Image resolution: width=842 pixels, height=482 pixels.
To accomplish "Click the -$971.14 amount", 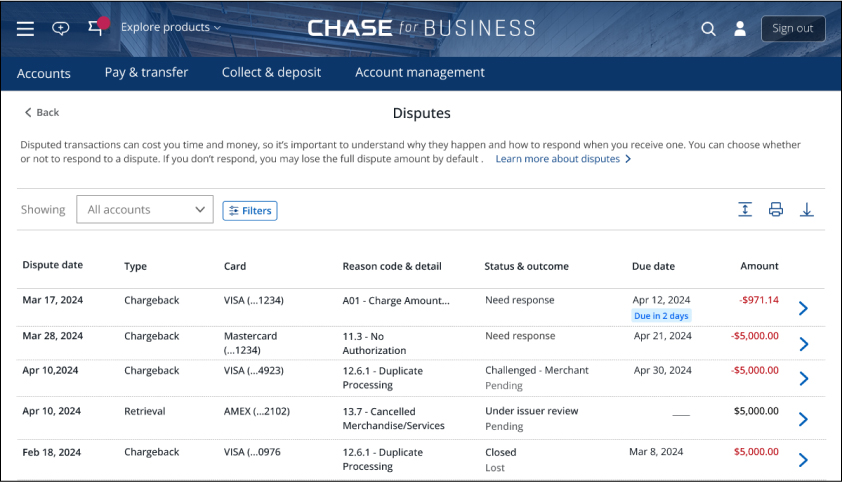I will [x=759, y=300].
